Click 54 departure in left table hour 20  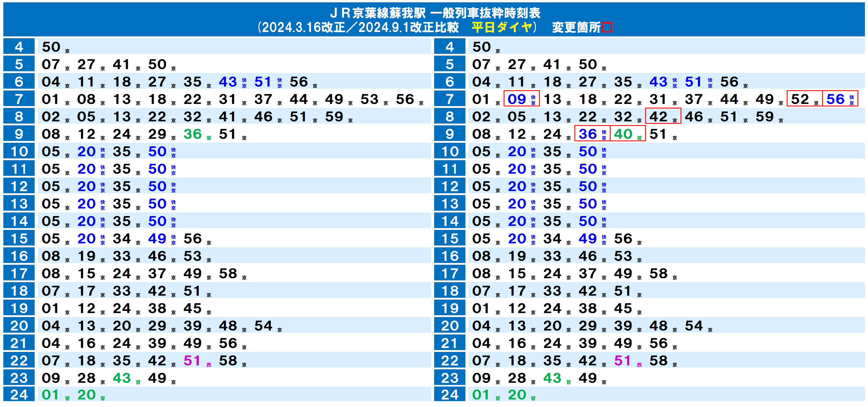pos(264,326)
